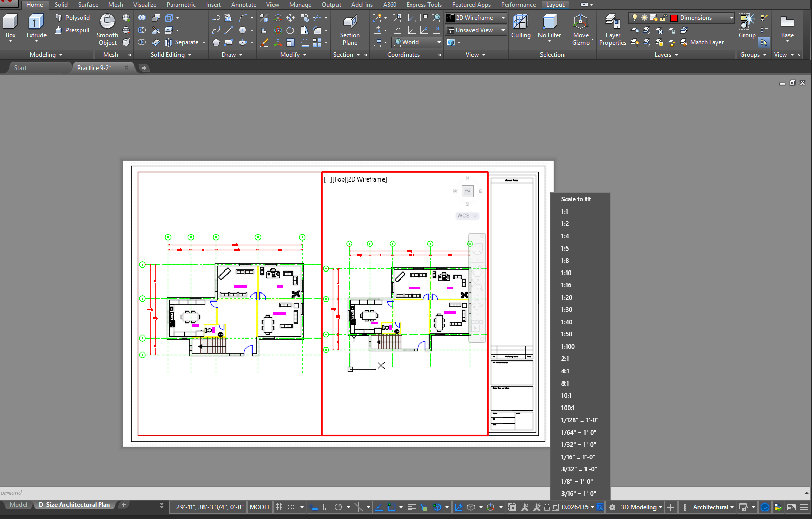Enable the Culling selection option

pos(521,27)
